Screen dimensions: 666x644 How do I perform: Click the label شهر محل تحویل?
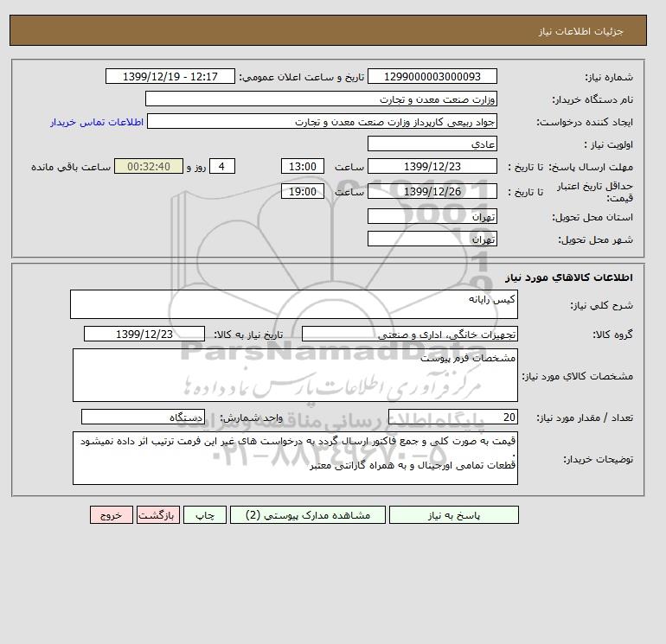click(x=595, y=239)
